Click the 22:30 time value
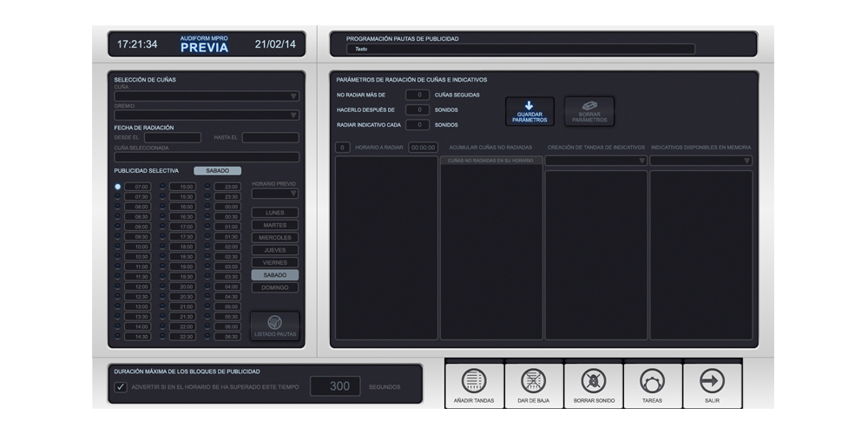868x434 pixels. 182,336
